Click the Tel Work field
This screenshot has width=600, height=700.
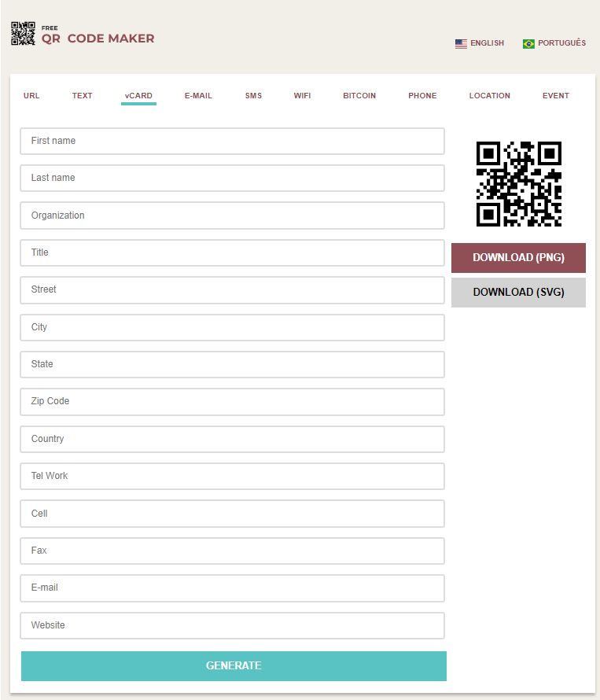click(232, 476)
